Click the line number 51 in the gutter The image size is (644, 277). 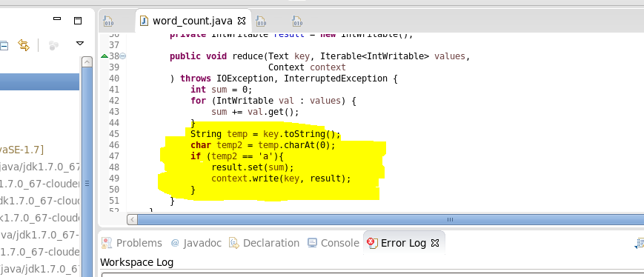114,201
